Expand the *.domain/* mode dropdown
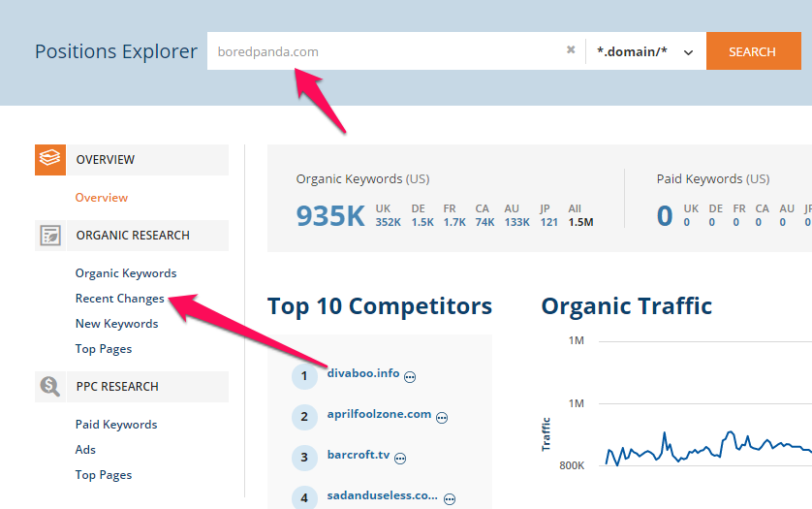This screenshot has width=812, height=509. (645, 51)
